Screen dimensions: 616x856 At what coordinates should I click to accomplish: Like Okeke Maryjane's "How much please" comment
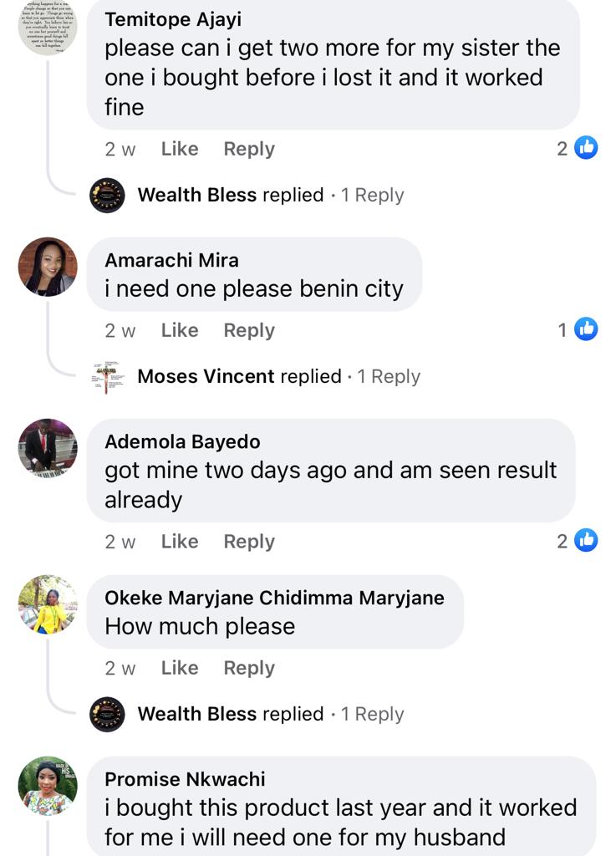tap(180, 668)
